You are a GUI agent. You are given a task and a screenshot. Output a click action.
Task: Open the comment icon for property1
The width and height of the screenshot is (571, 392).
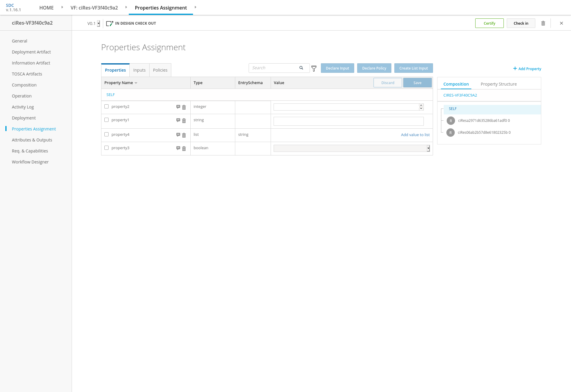178,120
